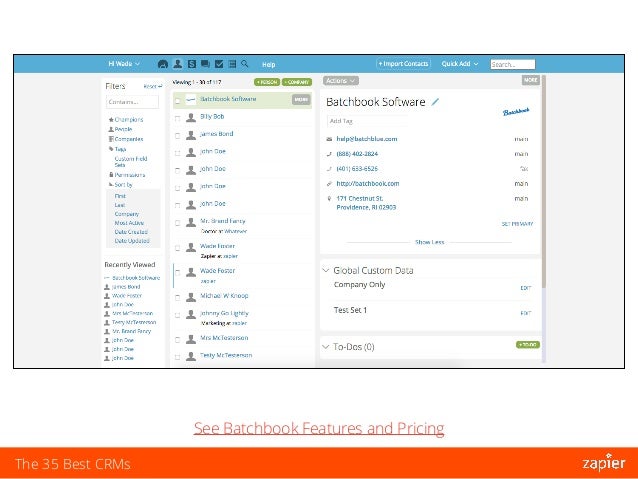
Task: Click the phone icon beside (888) 402-2824
Action: pyautogui.click(x=329, y=154)
